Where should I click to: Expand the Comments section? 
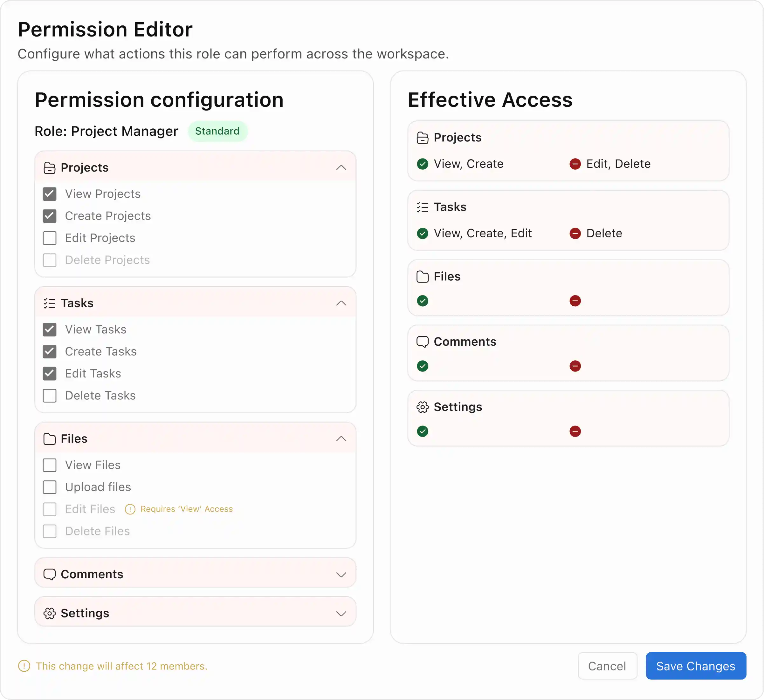point(341,574)
